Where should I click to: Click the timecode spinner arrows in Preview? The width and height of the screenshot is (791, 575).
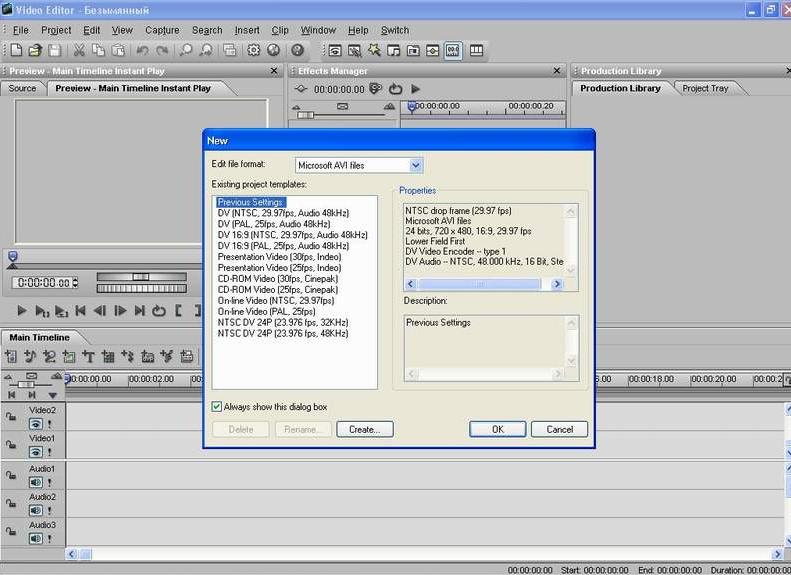[74, 284]
